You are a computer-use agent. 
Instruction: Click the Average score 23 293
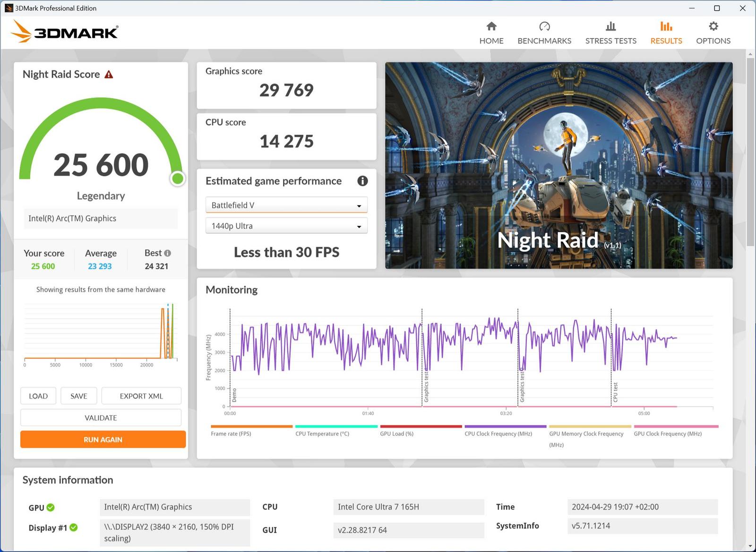click(x=100, y=266)
